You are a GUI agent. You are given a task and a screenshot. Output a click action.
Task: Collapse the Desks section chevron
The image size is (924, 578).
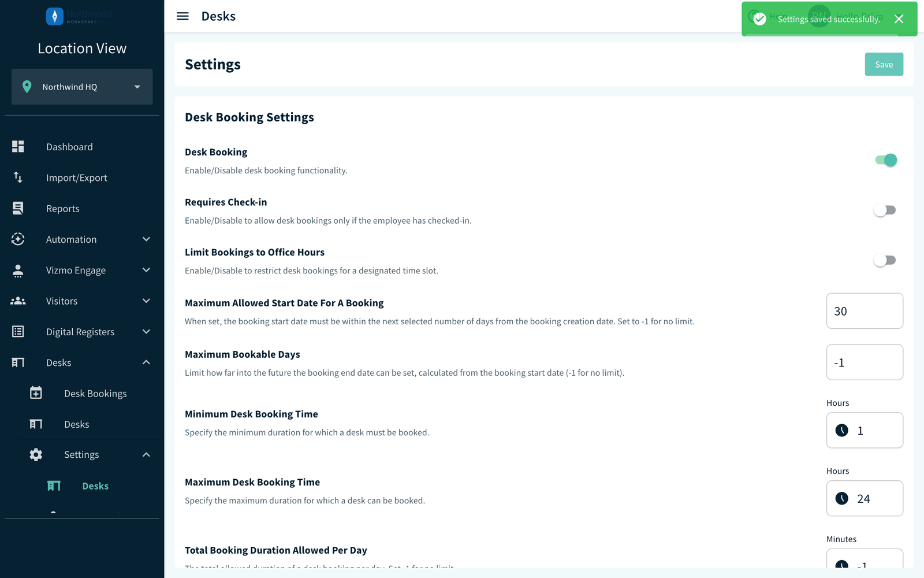(x=146, y=362)
